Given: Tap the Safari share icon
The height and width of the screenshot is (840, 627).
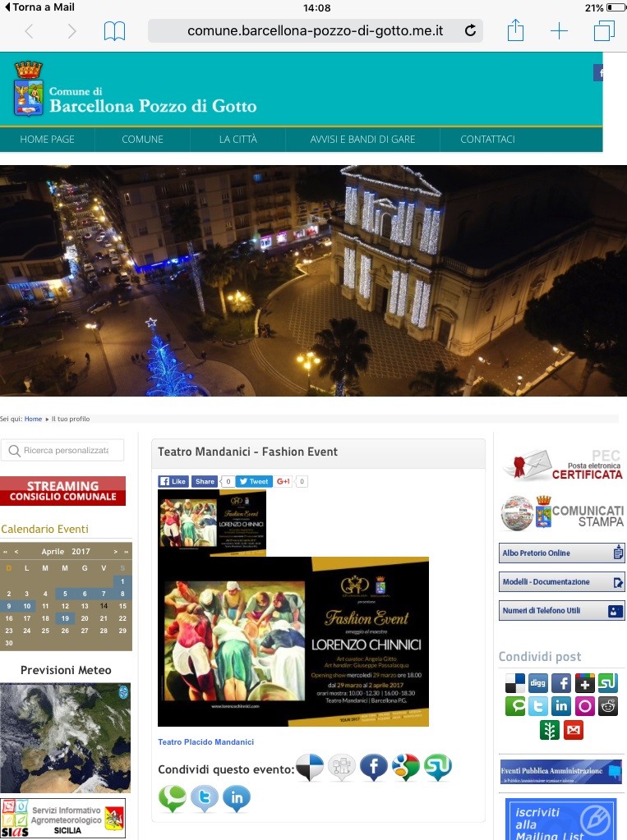Looking at the screenshot, I should tap(515, 31).
